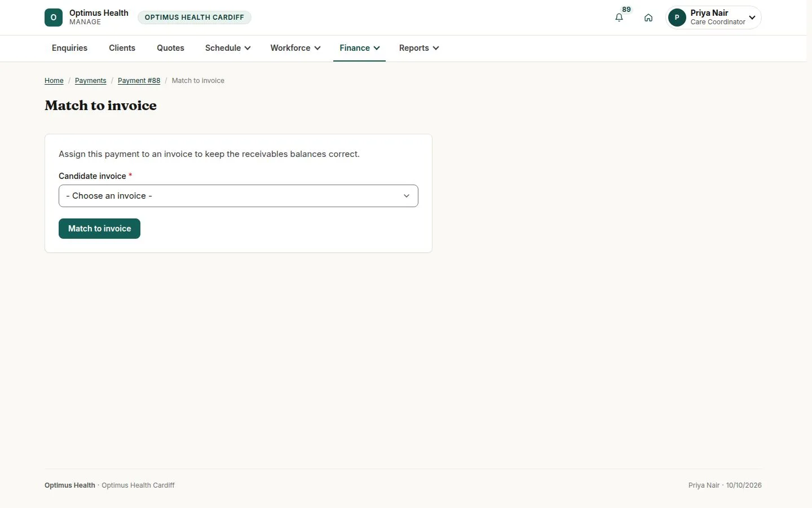Go to the Payments breadcrumb link
Viewport: 812px width, 508px height.
(90, 81)
